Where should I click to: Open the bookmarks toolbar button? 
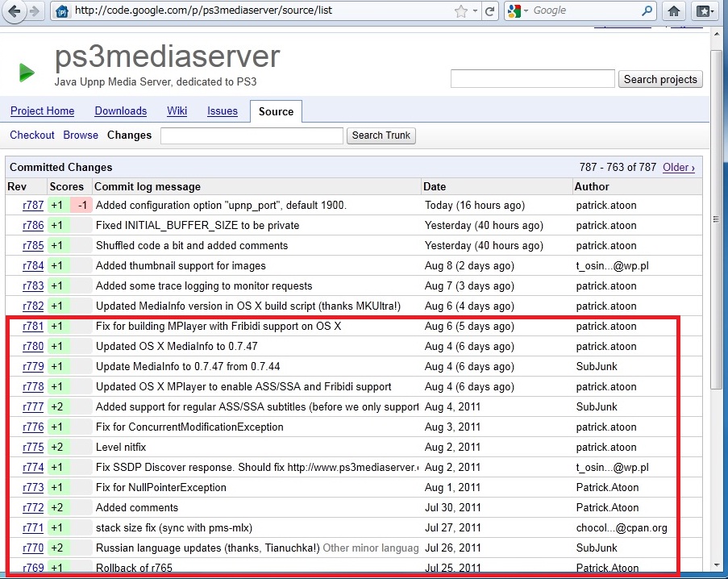[x=705, y=11]
